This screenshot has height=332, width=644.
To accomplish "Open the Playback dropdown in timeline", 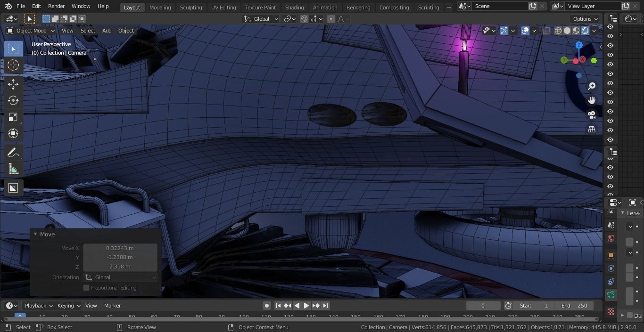I will 38,306.
